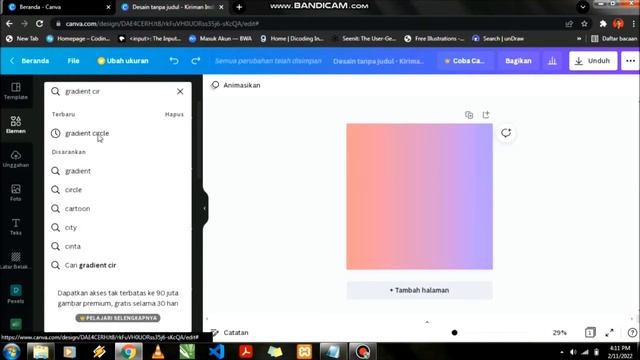Open the Search | unDraw bookmark

(x=498, y=38)
